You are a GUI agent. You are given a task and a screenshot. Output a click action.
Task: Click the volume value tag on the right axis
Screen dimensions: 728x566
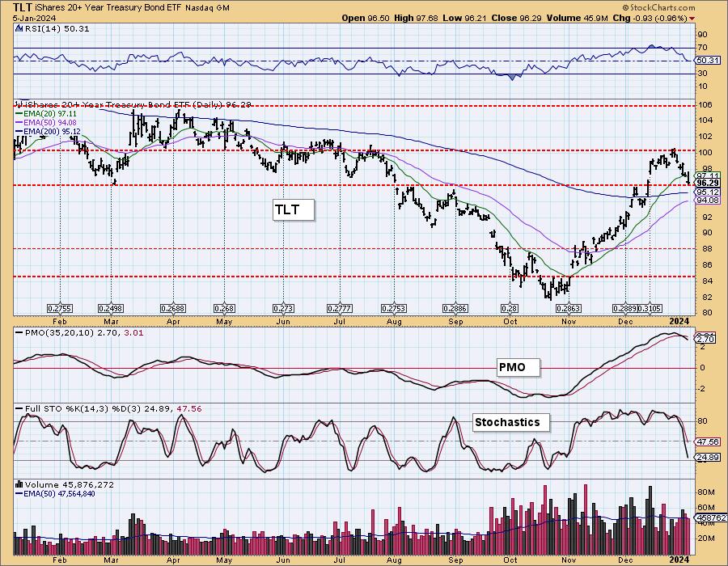tap(709, 517)
